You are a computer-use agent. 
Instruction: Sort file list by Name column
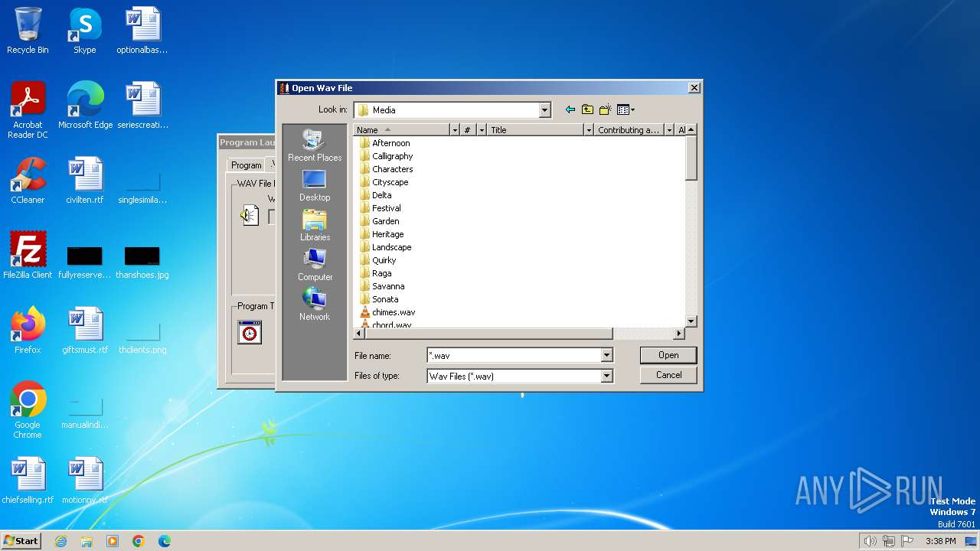(402, 130)
